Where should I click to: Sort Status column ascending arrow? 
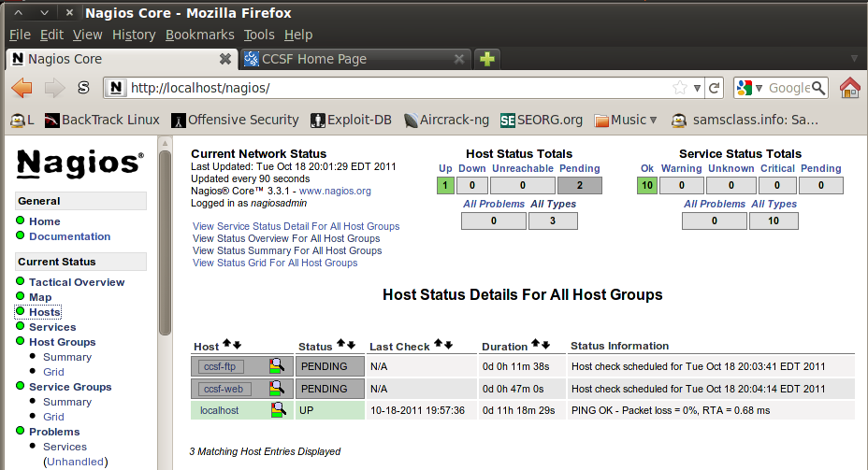[x=340, y=343]
